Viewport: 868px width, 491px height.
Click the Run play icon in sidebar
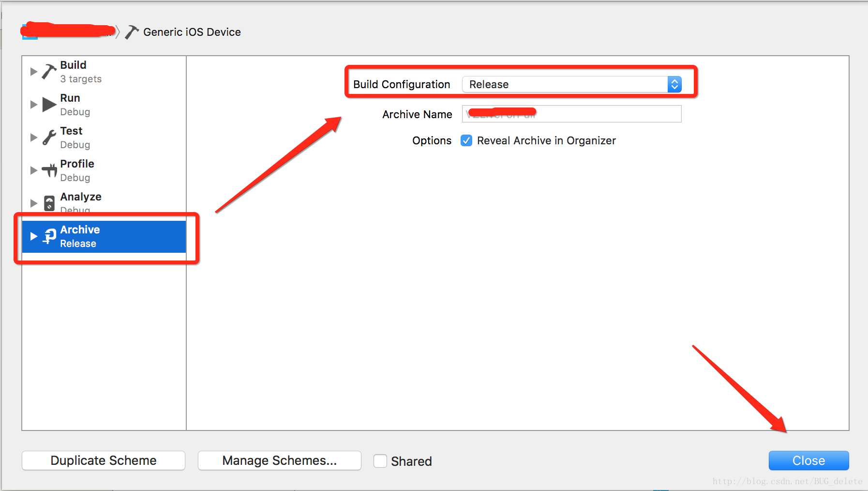pos(49,104)
